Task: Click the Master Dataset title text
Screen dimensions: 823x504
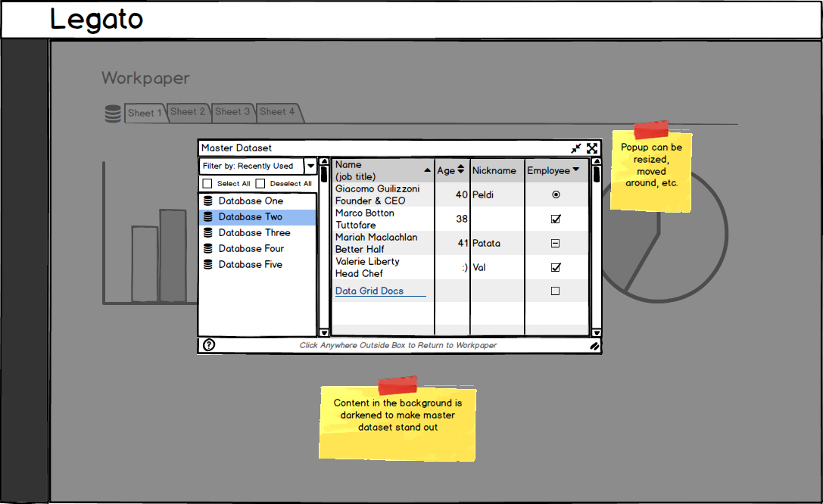Action: (x=236, y=148)
